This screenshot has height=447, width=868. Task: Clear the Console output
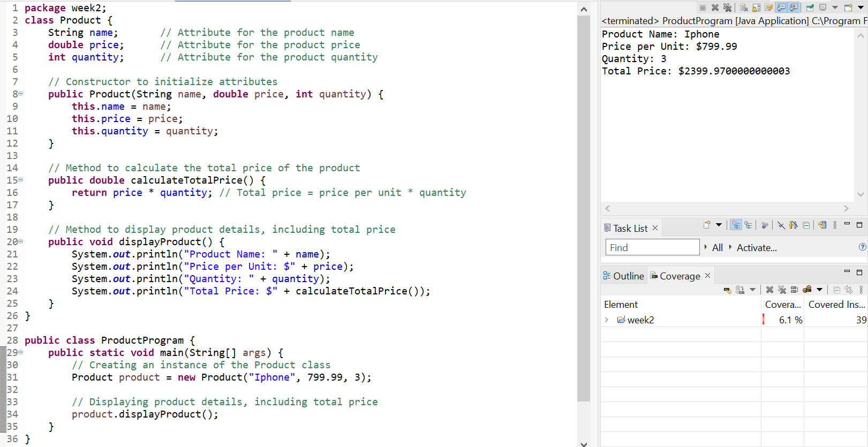pyautogui.click(x=744, y=7)
